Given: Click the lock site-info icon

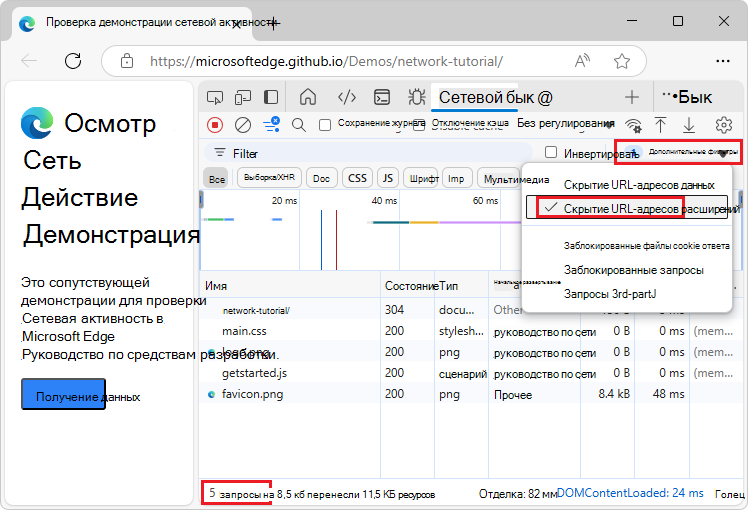Looking at the screenshot, I should (x=127, y=61).
